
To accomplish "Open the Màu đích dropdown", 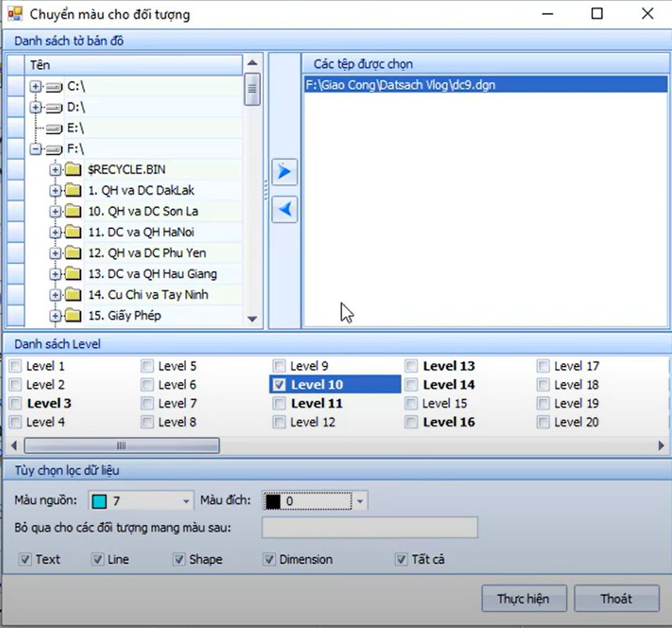I will (x=359, y=501).
